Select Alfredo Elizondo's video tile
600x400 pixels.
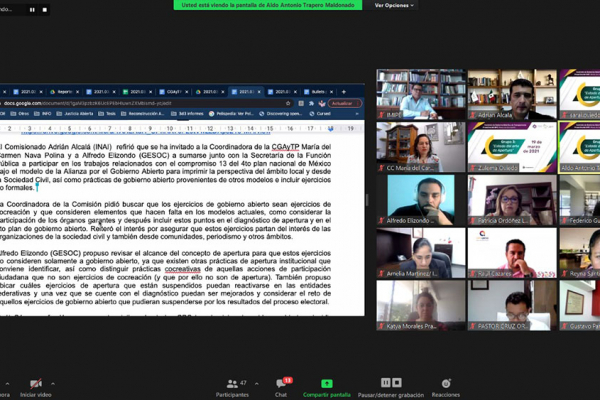421,200
